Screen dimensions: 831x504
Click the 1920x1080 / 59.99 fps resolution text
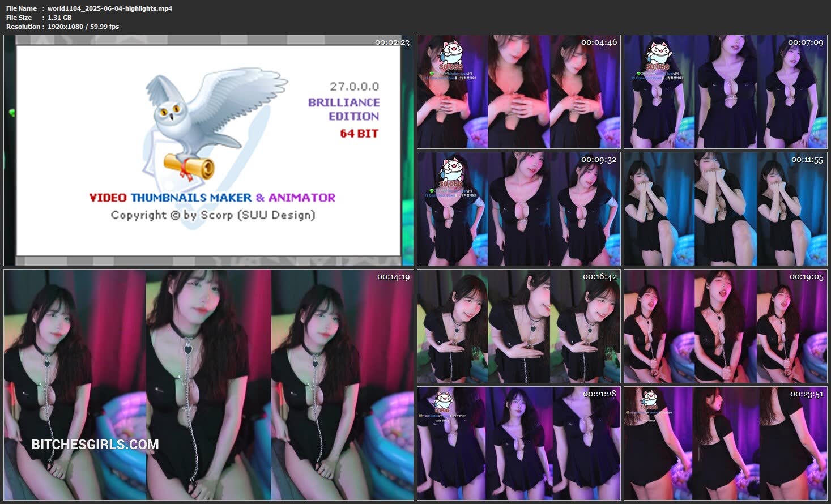tap(83, 27)
